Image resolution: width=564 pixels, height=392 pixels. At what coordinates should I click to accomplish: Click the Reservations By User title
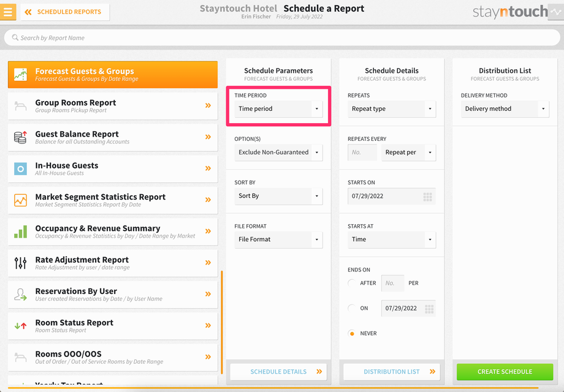(76, 291)
